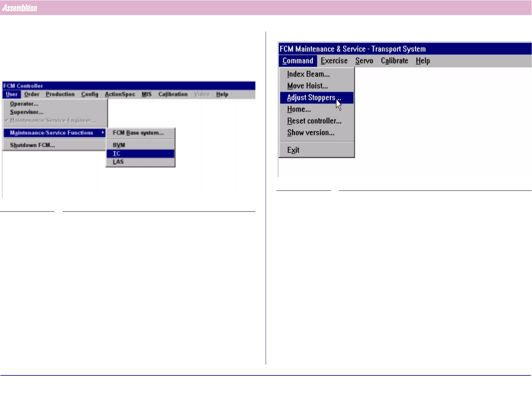Open the Config menu in FCM Controller

(90, 94)
